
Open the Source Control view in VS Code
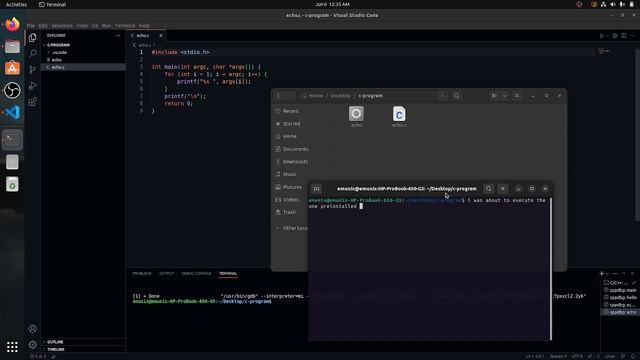coord(33,70)
